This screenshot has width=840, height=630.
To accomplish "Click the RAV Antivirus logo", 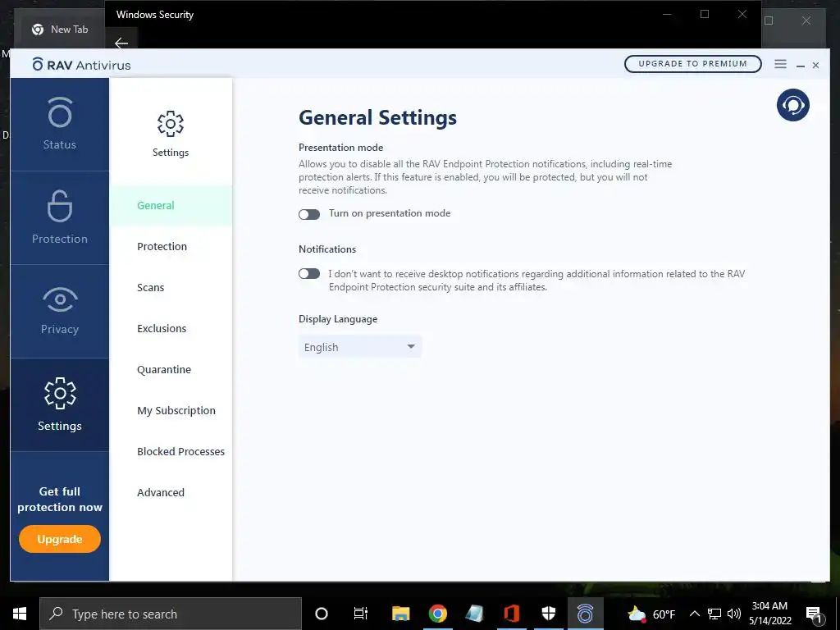I will point(81,65).
